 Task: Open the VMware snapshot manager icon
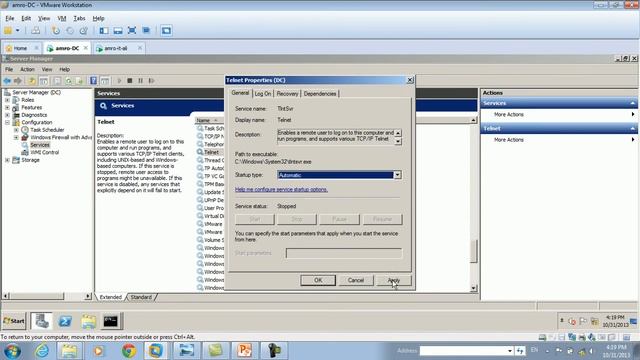coord(84,31)
